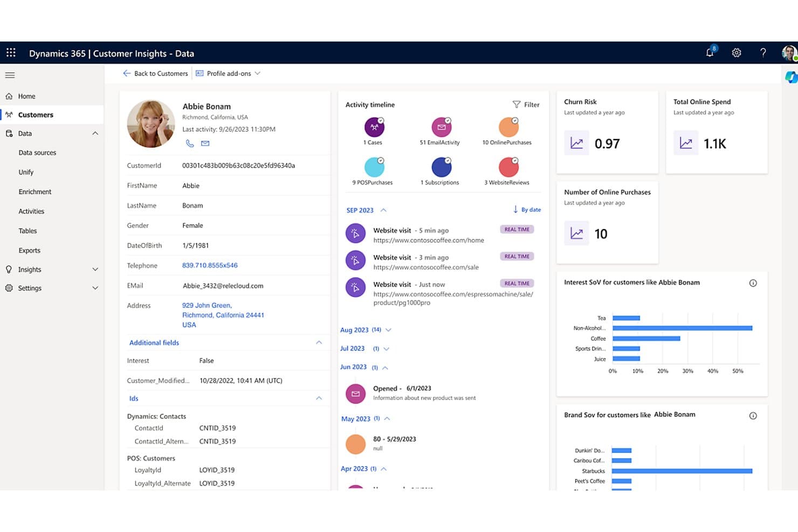Collapse the Data navigation section
The width and height of the screenshot is (798, 532).
[95, 133]
